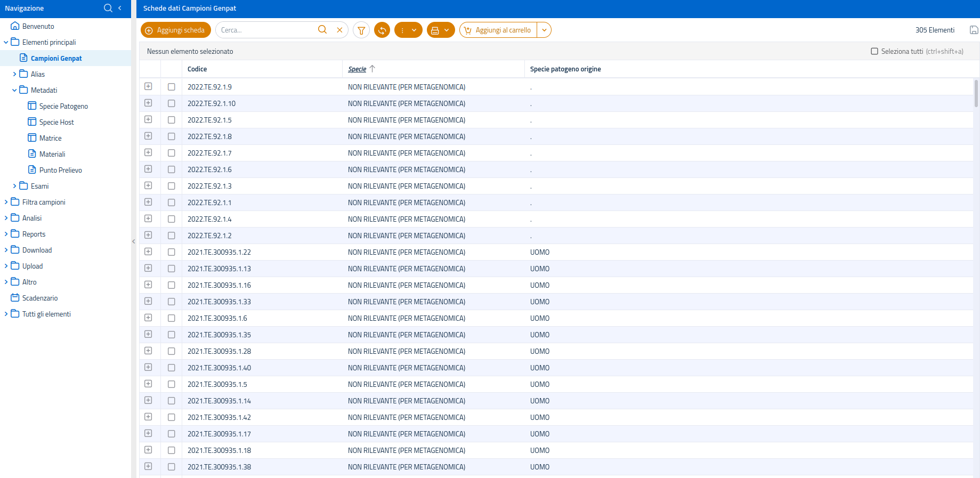Click the Aggiungi scheda button
Image resolution: width=980 pixels, height=478 pixels.
tap(176, 30)
